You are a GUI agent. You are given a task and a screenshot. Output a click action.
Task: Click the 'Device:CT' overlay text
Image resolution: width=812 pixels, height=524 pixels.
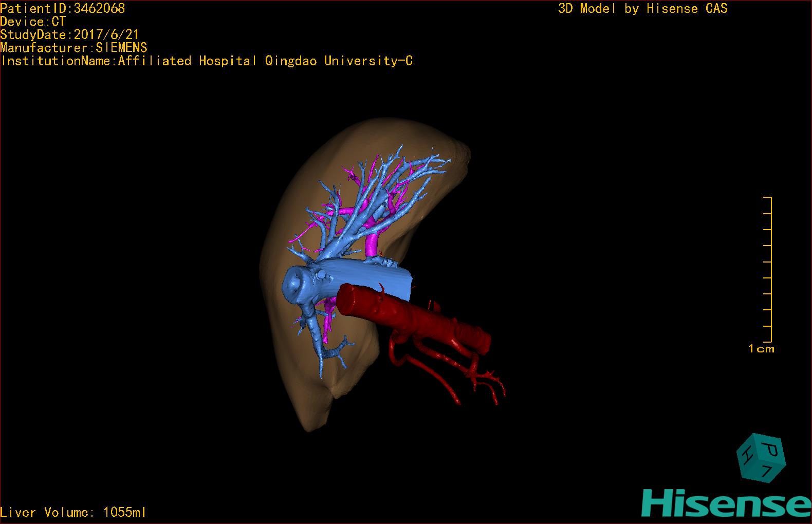(x=33, y=22)
